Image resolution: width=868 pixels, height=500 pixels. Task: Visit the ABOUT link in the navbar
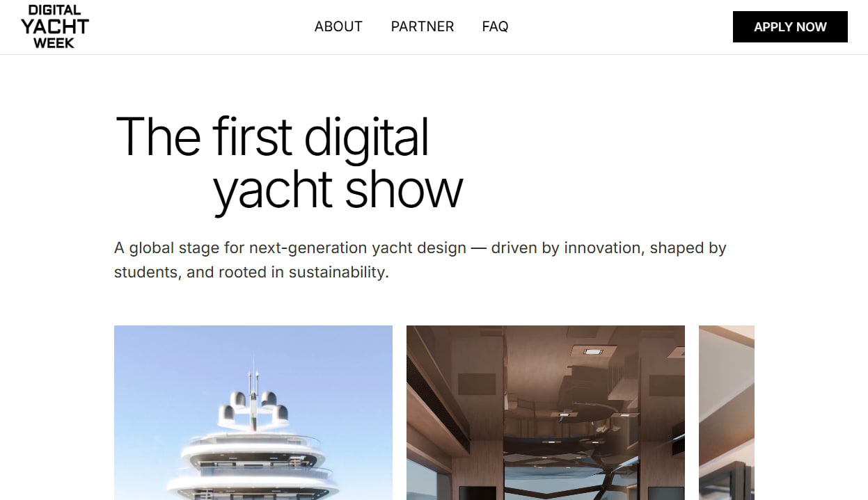point(338,26)
